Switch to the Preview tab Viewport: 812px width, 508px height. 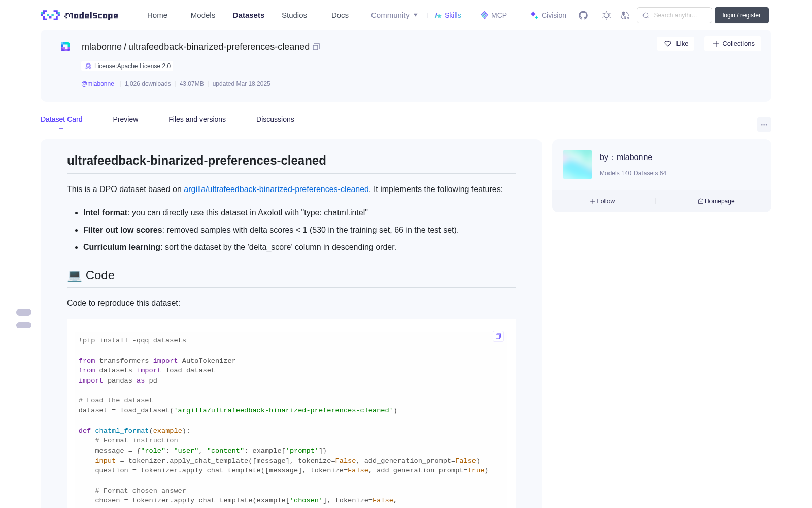point(125,119)
